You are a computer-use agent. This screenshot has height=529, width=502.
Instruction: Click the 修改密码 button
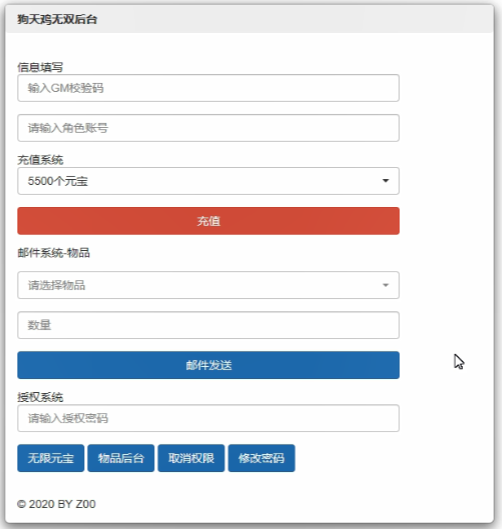(261, 458)
